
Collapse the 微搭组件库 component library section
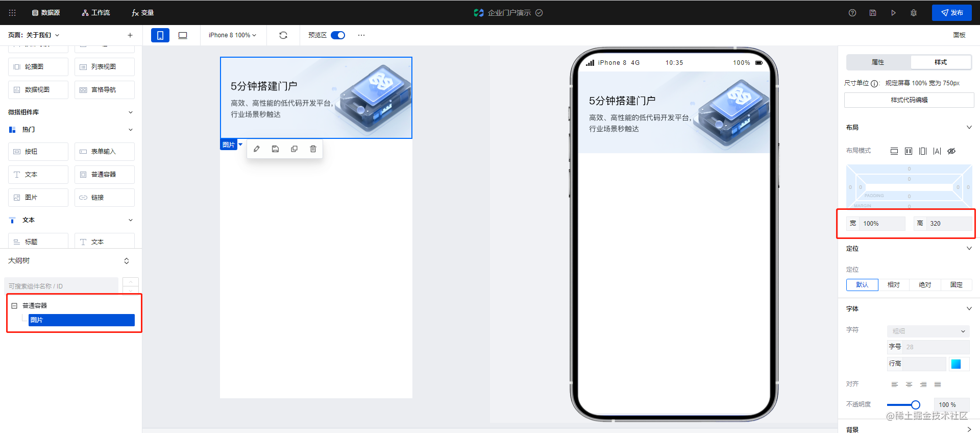point(131,112)
